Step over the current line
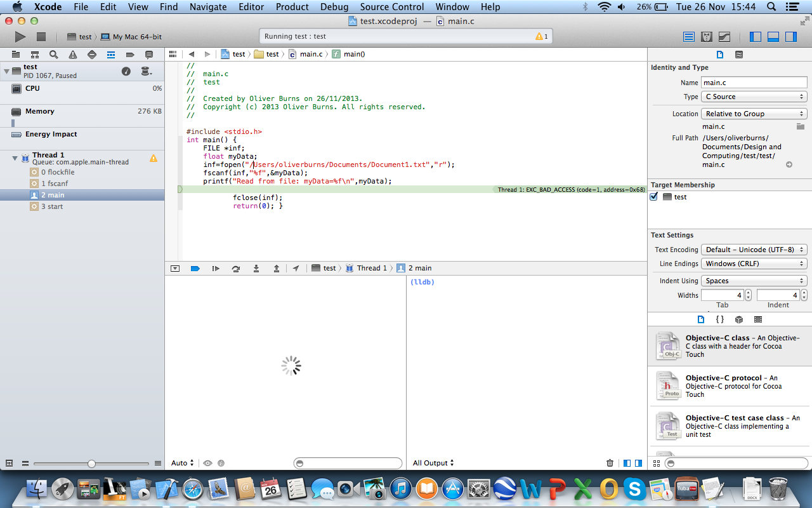The width and height of the screenshot is (812, 508). coord(236,269)
